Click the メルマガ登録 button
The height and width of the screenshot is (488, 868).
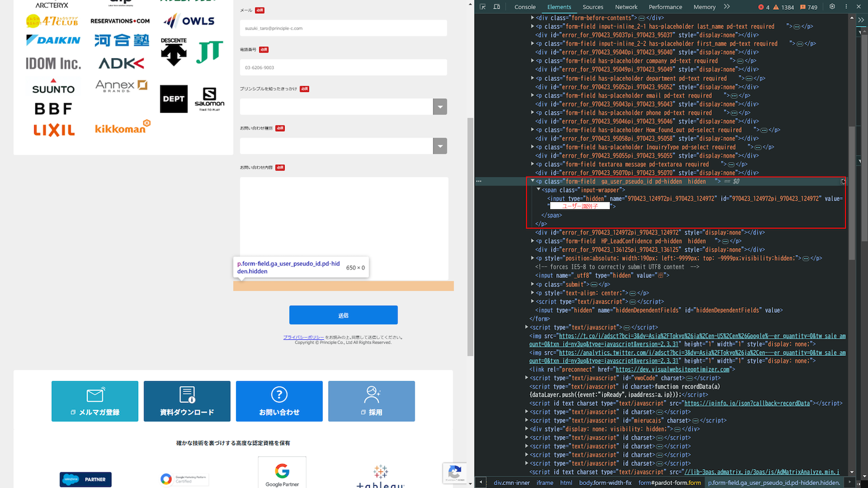95,401
